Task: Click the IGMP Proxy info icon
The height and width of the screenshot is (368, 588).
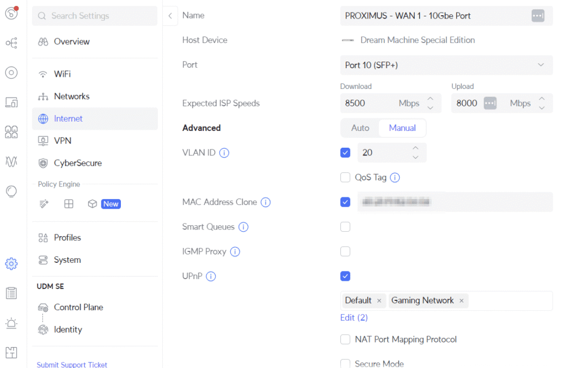Action: click(235, 251)
